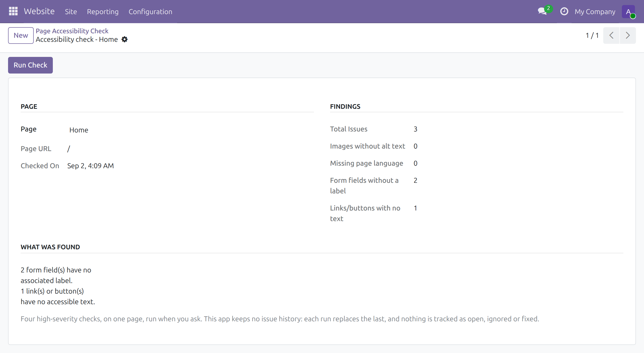
Task: Click the FINDINGS section heading
Action: point(345,107)
